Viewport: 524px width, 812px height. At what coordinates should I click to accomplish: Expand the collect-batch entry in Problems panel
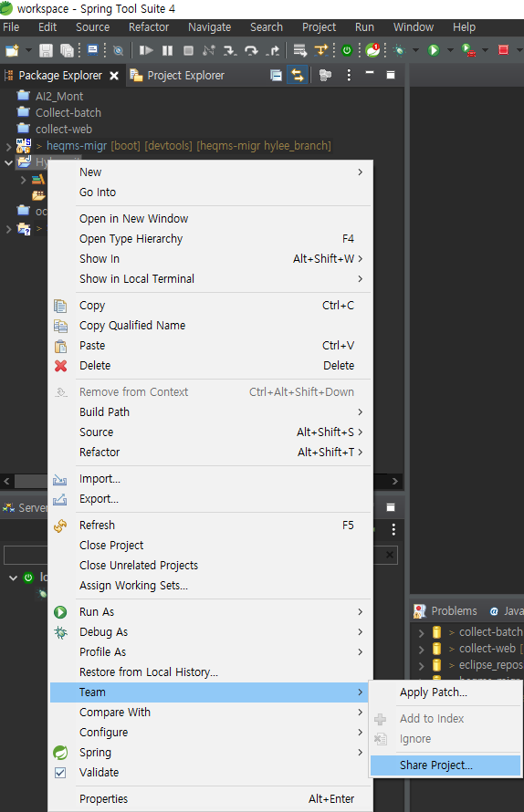click(x=421, y=632)
